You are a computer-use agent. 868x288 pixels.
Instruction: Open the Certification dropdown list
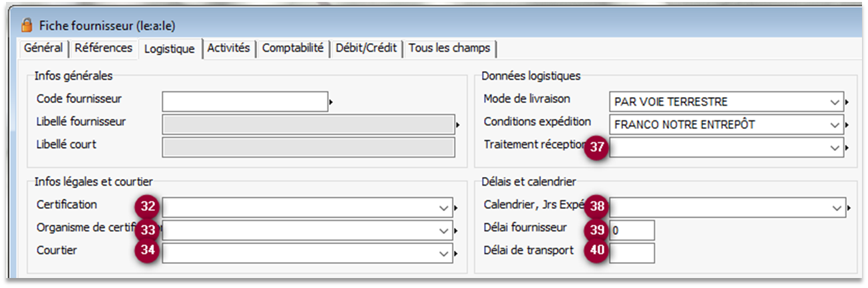[x=444, y=208]
